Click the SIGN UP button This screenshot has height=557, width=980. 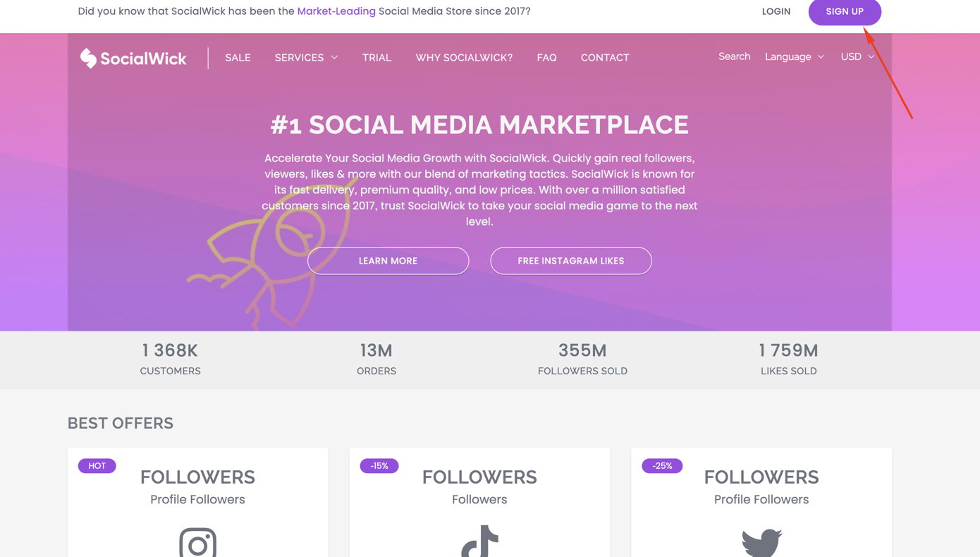(x=845, y=11)
